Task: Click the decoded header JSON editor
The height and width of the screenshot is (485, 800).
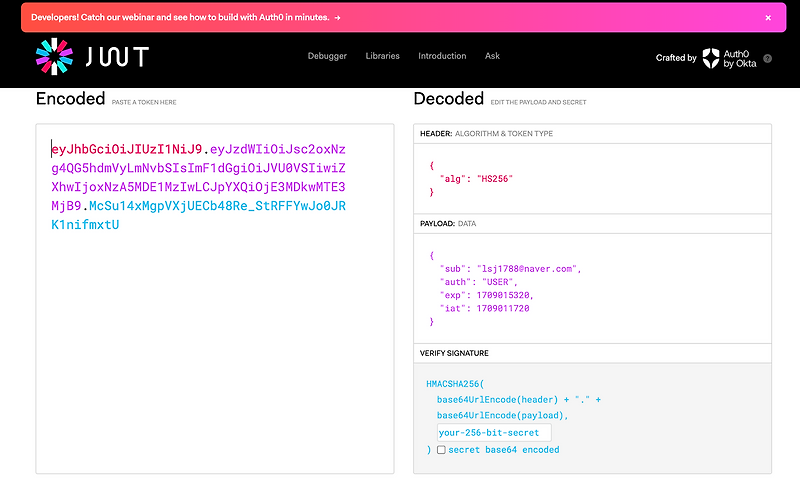Action: (x=592, y=177)
